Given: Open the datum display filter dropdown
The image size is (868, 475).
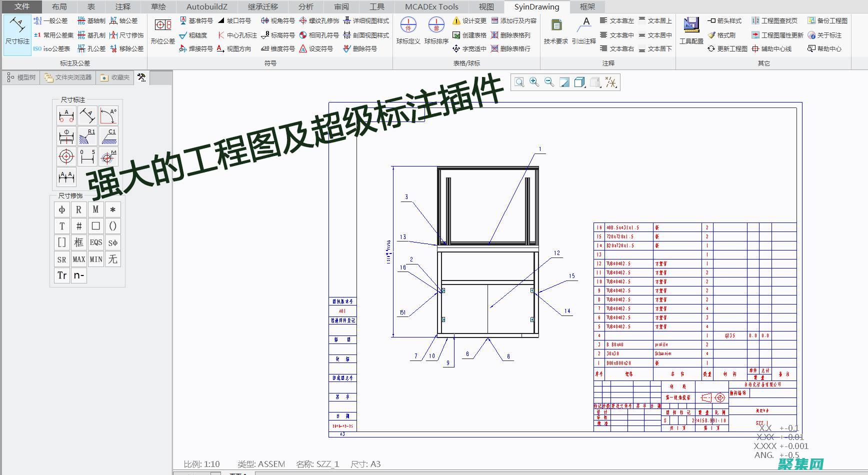Looking at the screenshot, I should [610, 82].
